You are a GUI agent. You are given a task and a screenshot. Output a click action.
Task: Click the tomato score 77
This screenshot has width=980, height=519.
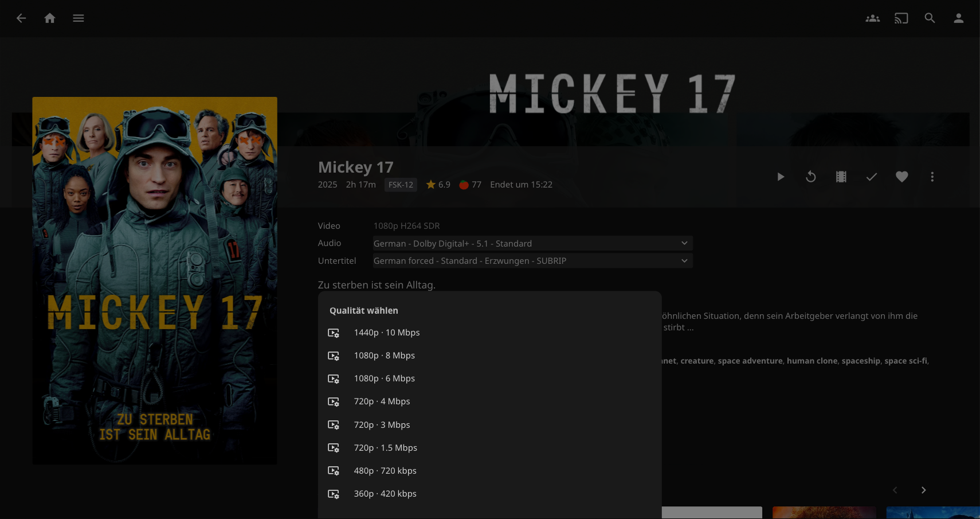(x=471, y=185)
